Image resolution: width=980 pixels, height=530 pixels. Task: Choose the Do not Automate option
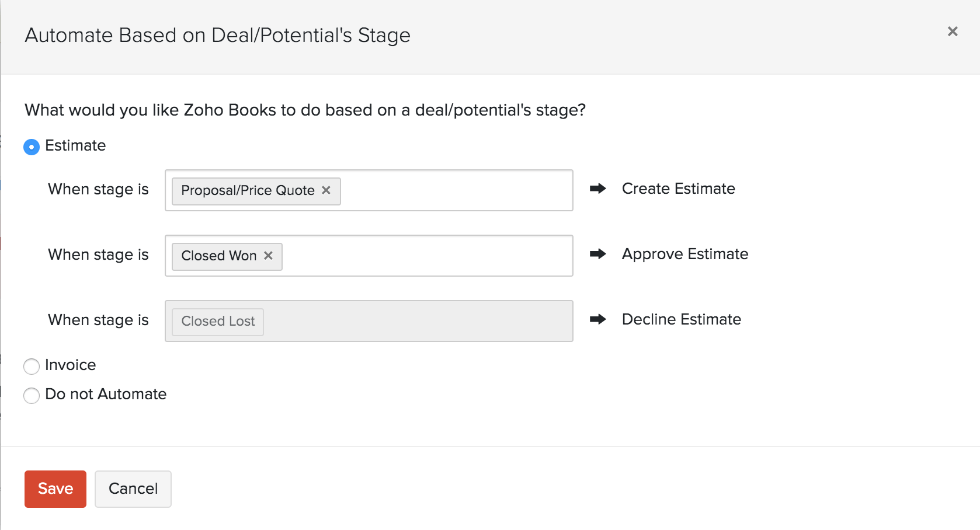[x=32, y=395]
